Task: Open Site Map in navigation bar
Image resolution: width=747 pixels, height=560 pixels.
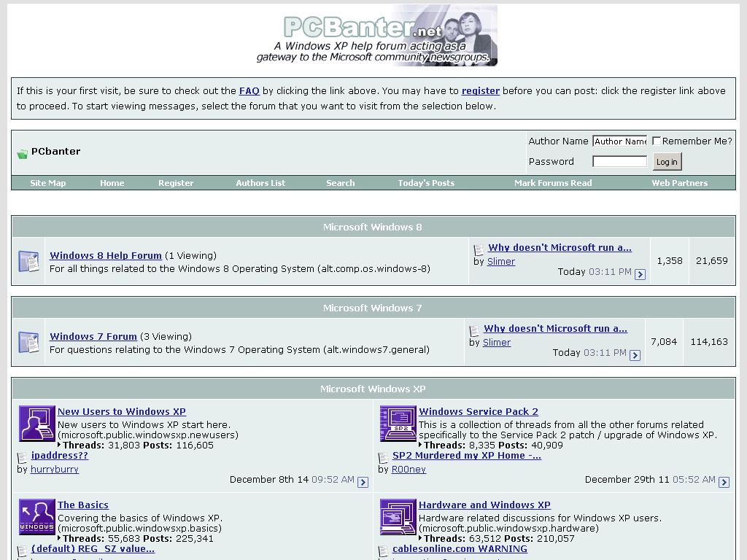Action: (48, 183)
